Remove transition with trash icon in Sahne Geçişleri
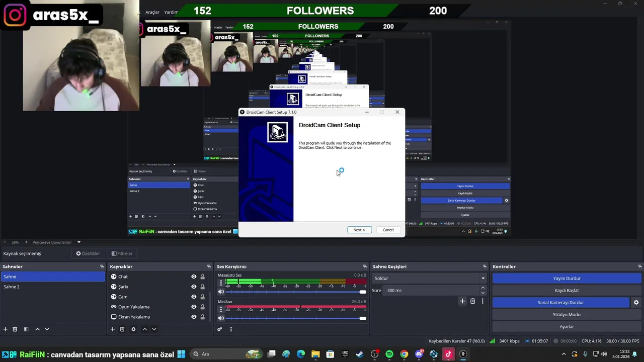644x362 pixels. (472, 301)
